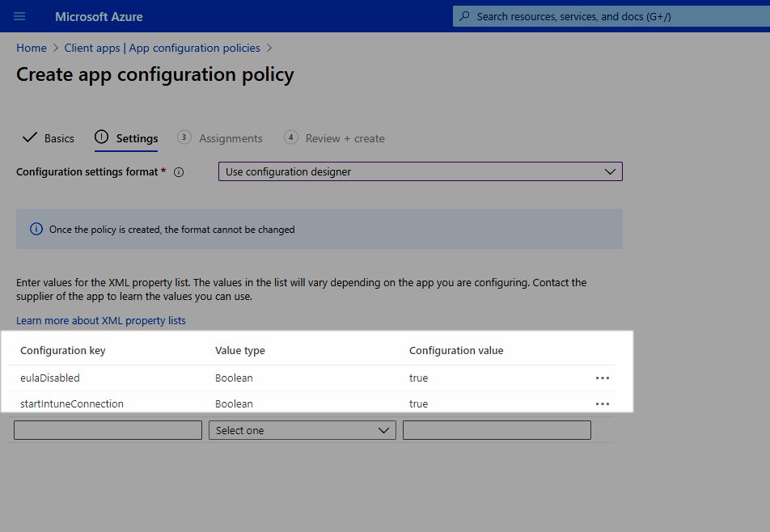
Task: Click the info icon in the format notice banner
Action: [x=36, y=229]
